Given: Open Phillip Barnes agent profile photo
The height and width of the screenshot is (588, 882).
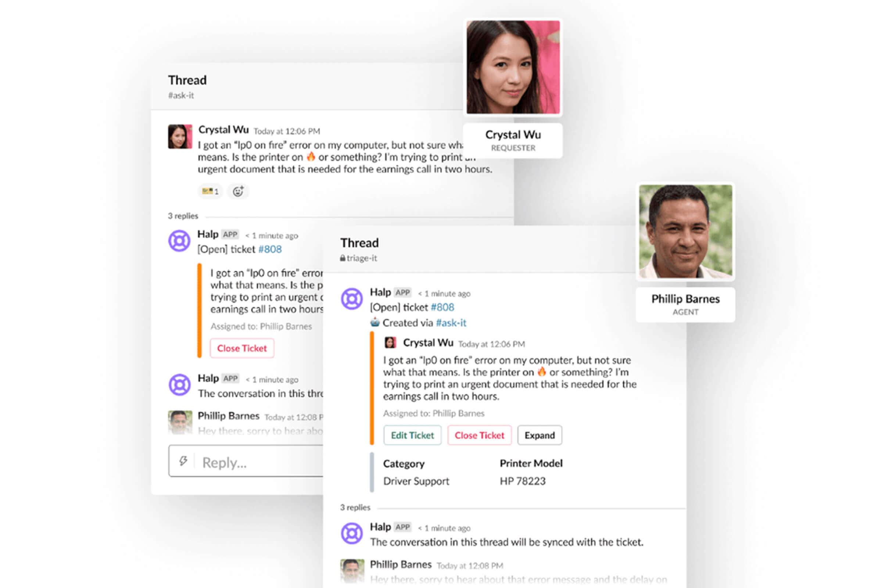Looking at the screenshot, I should [x=685, y=232].
